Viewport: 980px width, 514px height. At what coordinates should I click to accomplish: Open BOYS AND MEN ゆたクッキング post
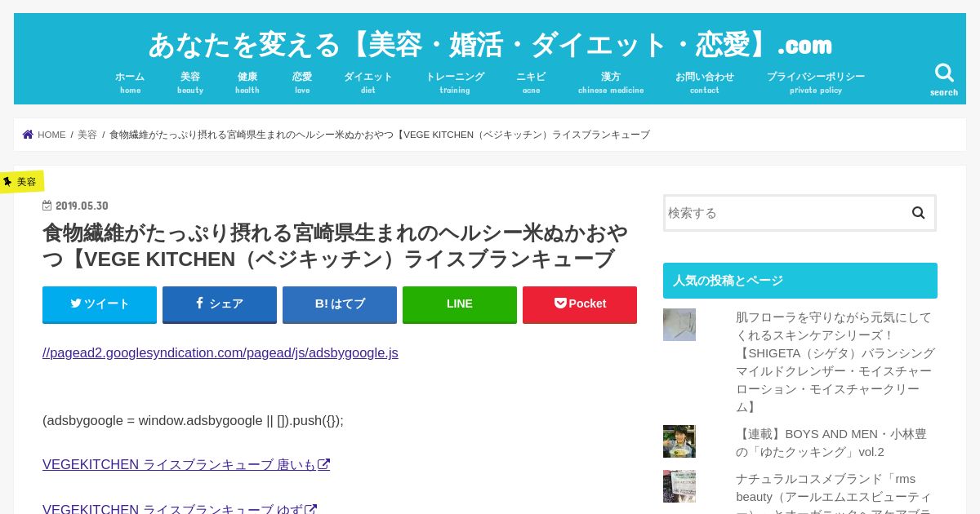(831, 442)
